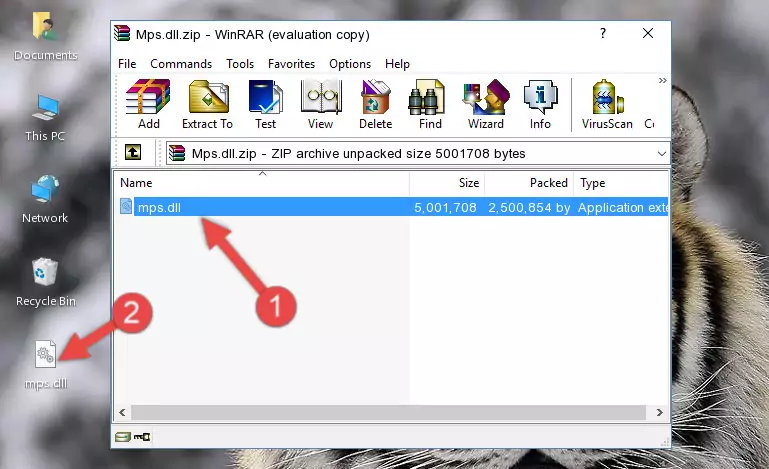Viewport: 769px width, 469px height.
Task: Open the Favorites menu
Action: click(x=291, y=64)
